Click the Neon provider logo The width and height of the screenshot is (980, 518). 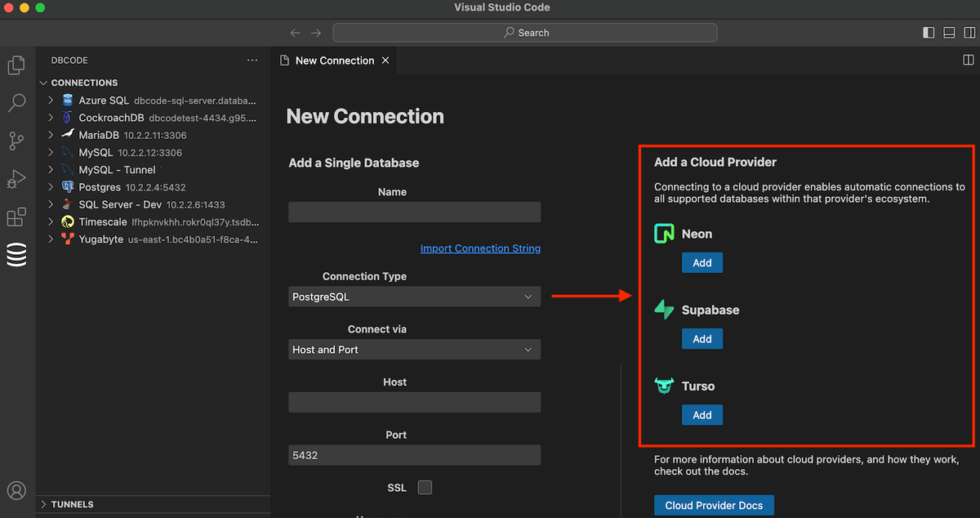coord(663,233)
